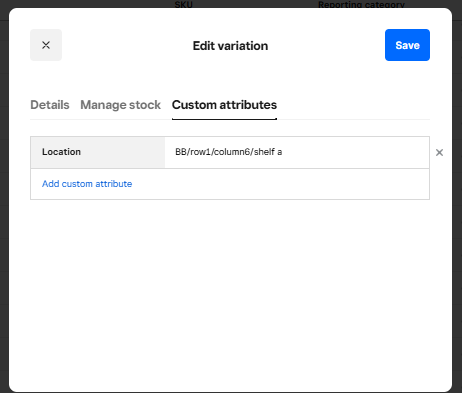Edit the Location value field
Screen dimensions: 462x393
(x=297, y=152)
